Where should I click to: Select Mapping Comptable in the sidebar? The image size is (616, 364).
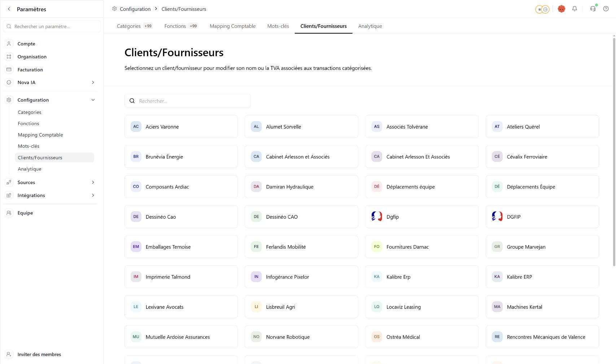pos(54,135)
